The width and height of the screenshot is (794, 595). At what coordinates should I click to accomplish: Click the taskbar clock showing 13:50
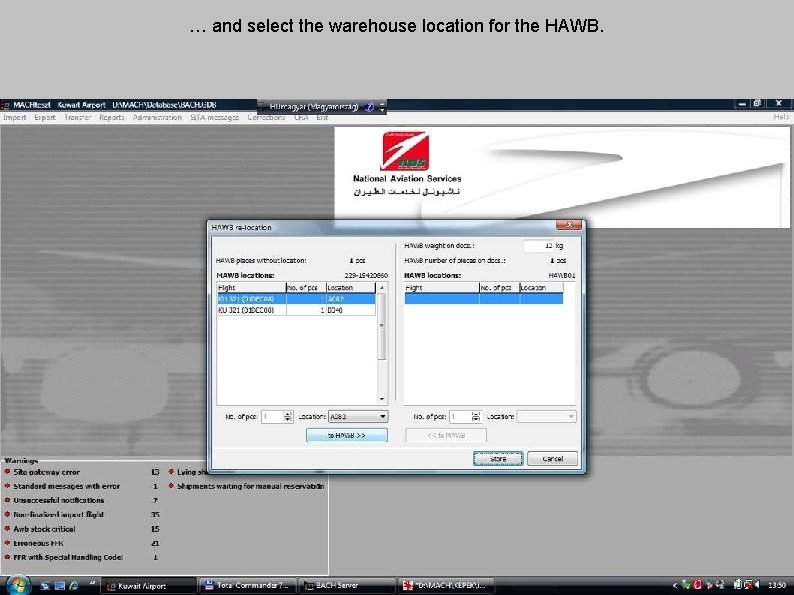[777, 585]
